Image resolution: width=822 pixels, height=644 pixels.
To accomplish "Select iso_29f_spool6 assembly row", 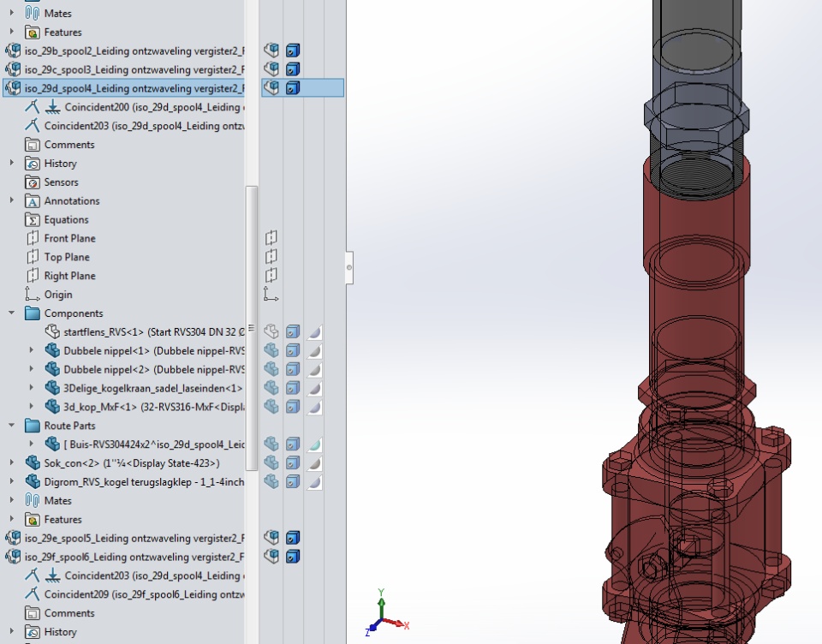I will 124,557.
